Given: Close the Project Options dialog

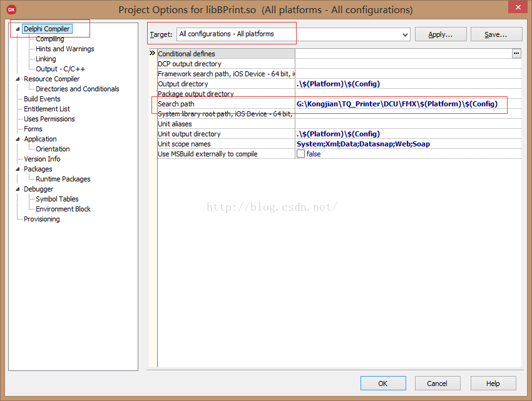Looking at the screenshot, I should (x=518, y=7).
